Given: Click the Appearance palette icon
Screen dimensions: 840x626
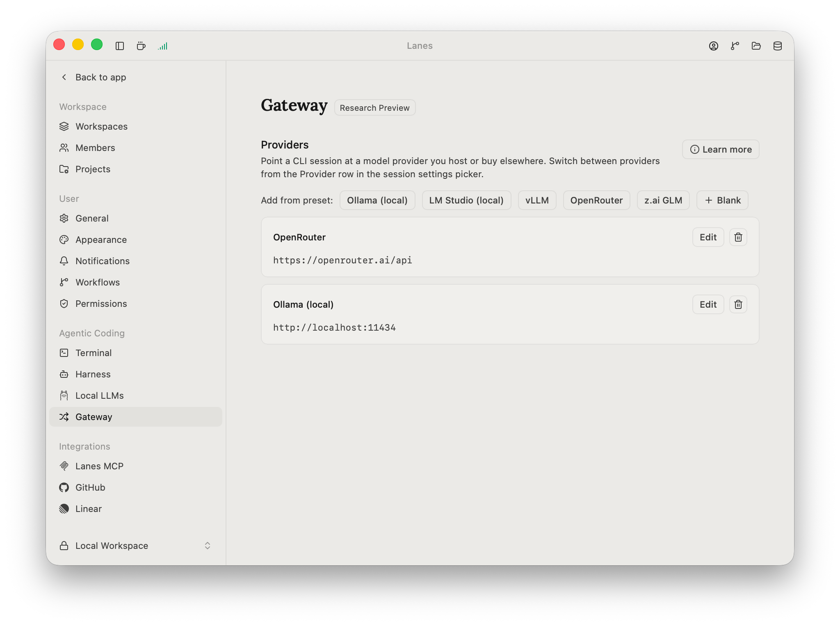Looking at the screenshot, I should coord(64,240).
